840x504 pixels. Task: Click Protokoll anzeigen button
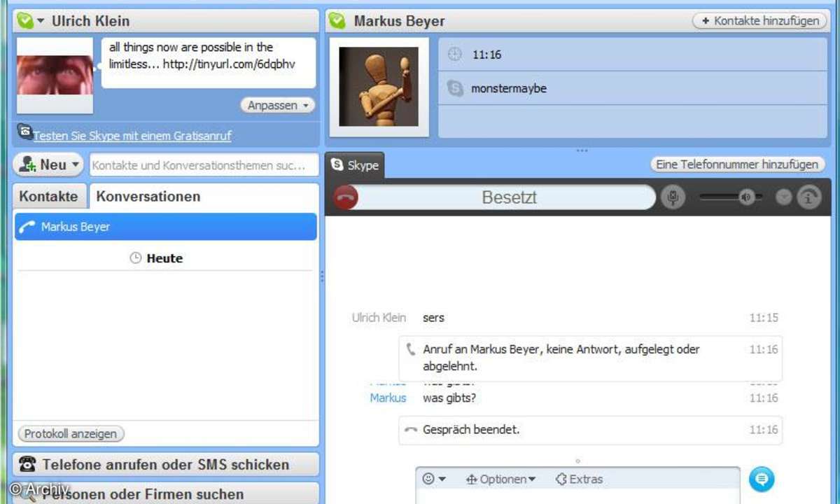coord(71,434)
